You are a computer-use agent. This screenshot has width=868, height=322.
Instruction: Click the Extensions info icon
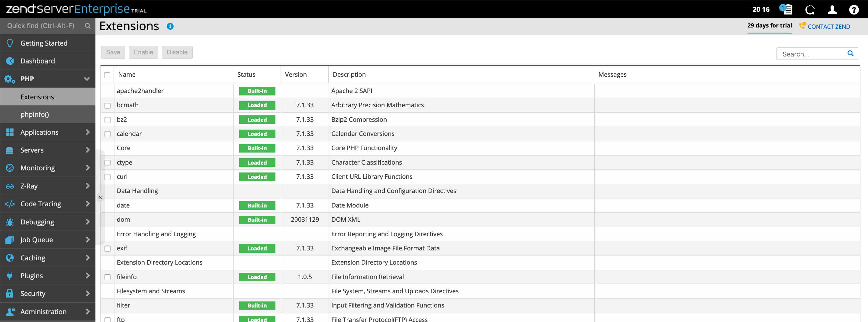pyautogui.click(x=170, y=26)
